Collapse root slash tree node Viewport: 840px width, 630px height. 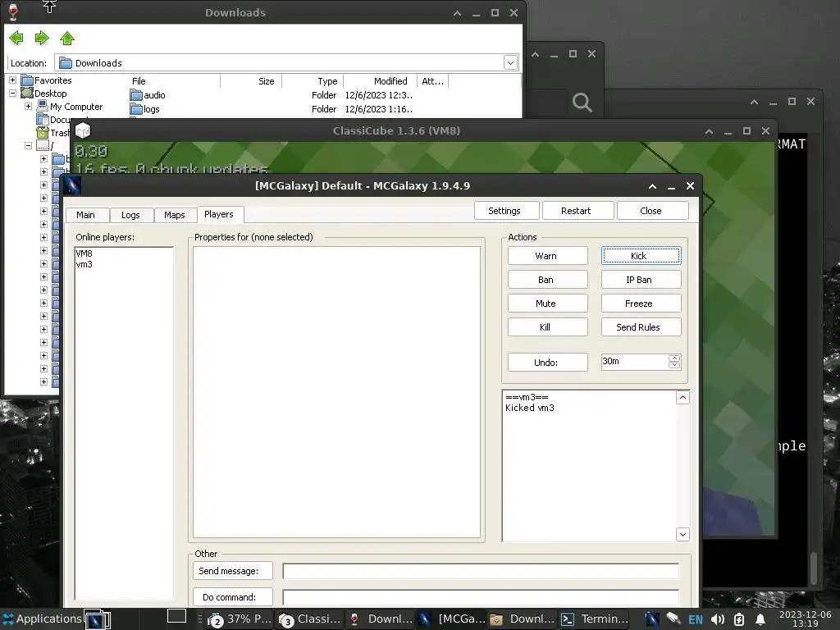pyautogui.click(x=28, y=145)
